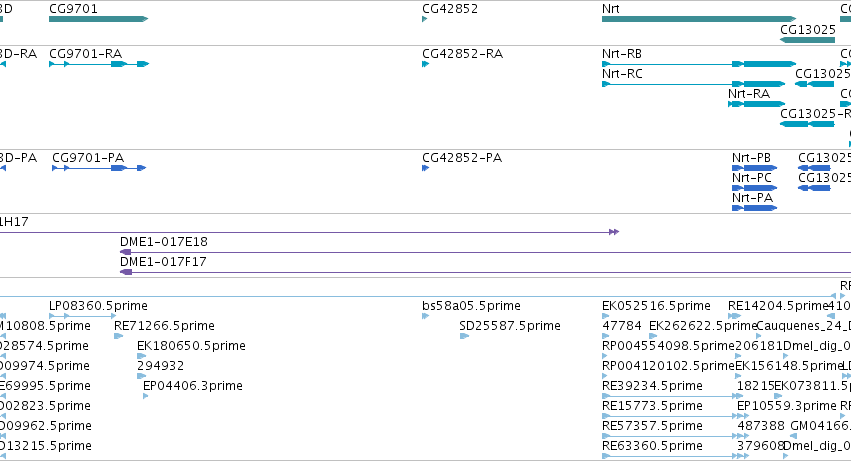
Task: Click the Nrt-RA transcript glyph
Action: pos(757,104)
